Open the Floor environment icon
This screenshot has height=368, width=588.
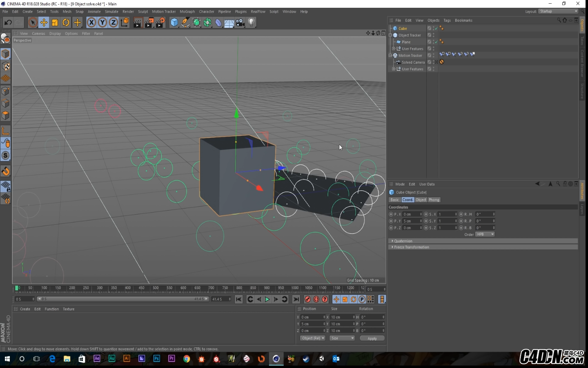pos(229,22)
